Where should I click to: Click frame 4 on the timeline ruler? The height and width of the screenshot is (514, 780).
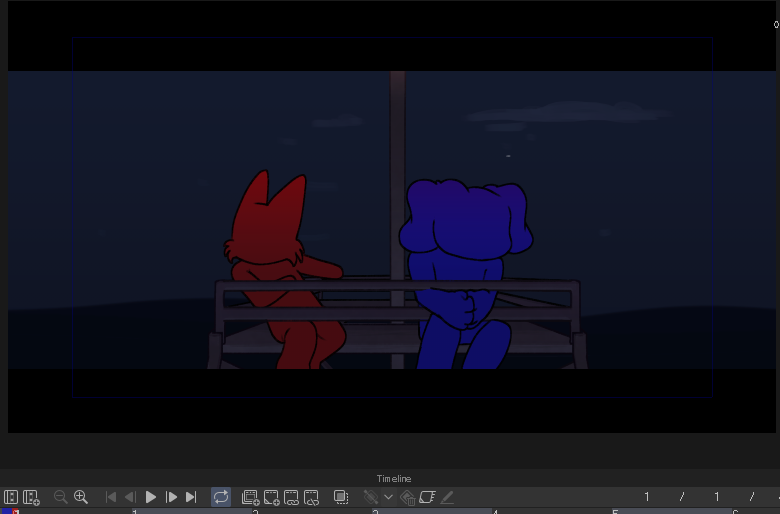pos(495,512)
